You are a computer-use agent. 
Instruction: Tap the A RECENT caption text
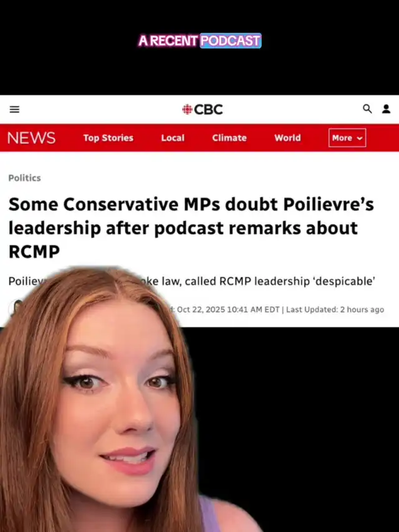[168, 41]
